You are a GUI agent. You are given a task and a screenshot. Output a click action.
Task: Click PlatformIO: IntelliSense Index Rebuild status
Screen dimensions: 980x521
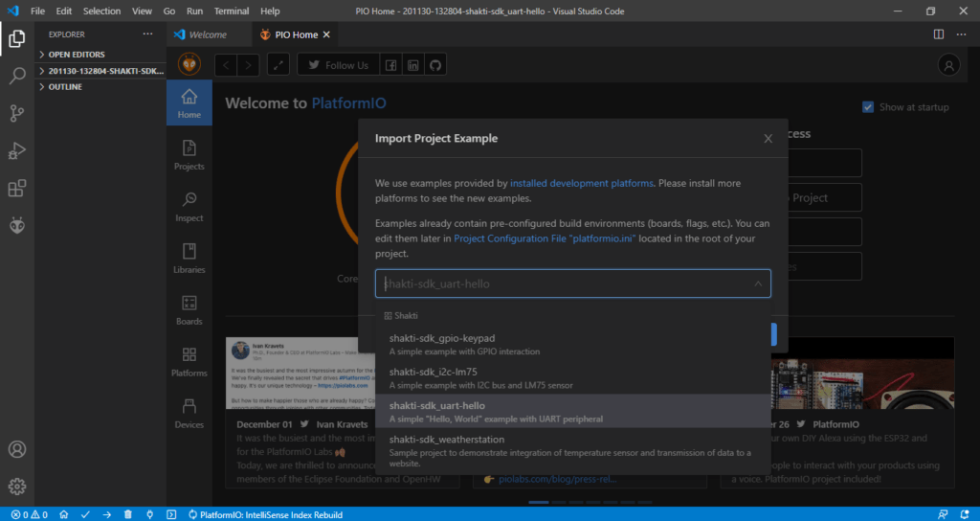[265, 514]
